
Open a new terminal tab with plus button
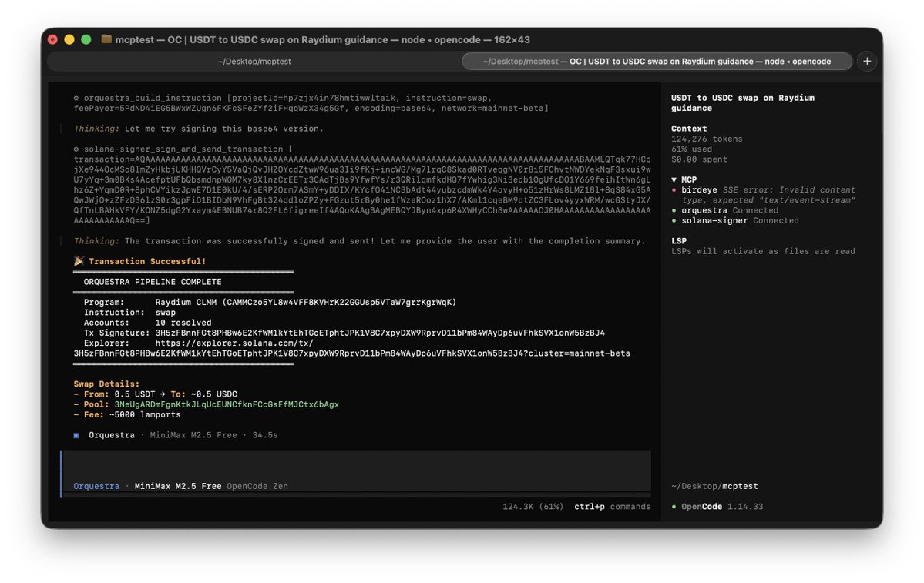point(867,62)
